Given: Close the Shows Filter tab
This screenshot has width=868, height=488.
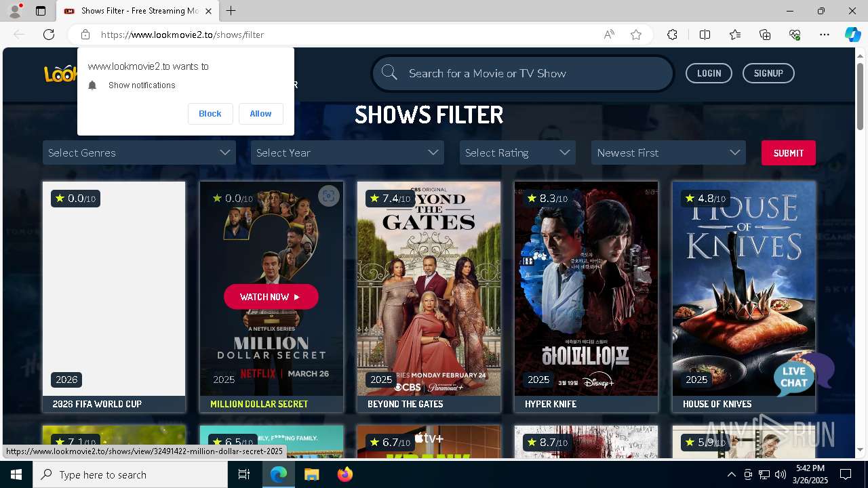Looking at the screenshot, I should tap(209, 11).
